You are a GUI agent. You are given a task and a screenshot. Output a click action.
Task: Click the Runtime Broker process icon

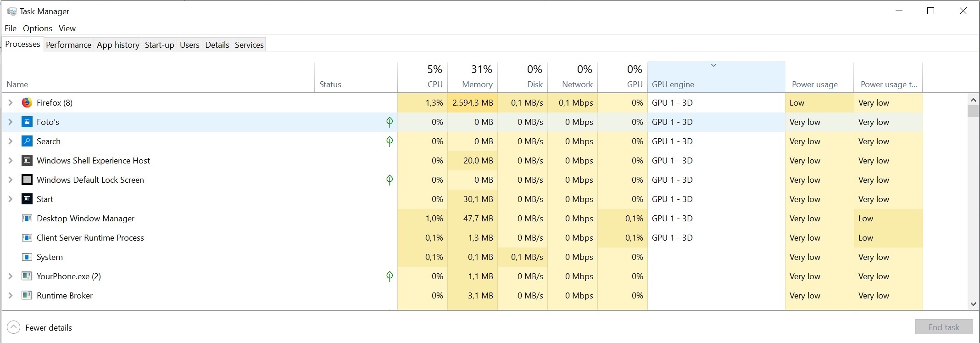[27, 296]
